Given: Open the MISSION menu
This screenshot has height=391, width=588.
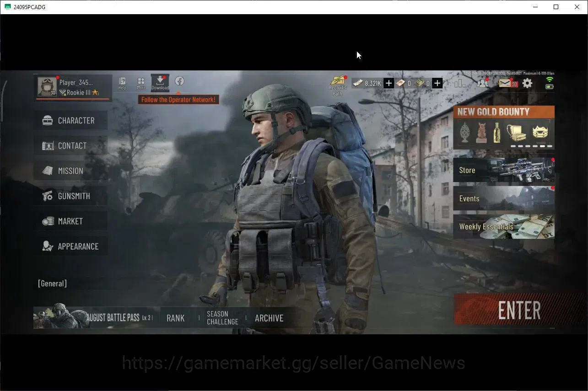Looking at the screenshot, I should (70, 171).
